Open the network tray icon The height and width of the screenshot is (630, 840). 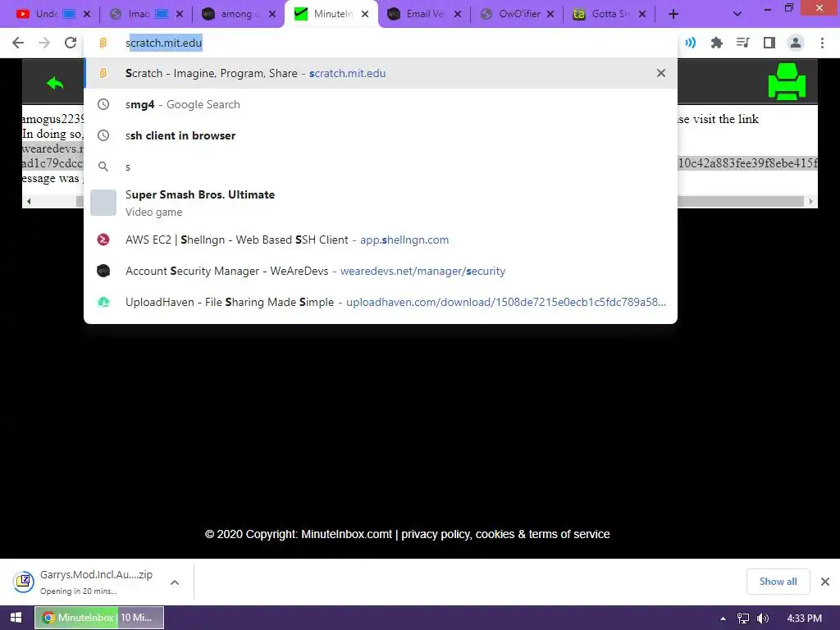coord(742,619)
